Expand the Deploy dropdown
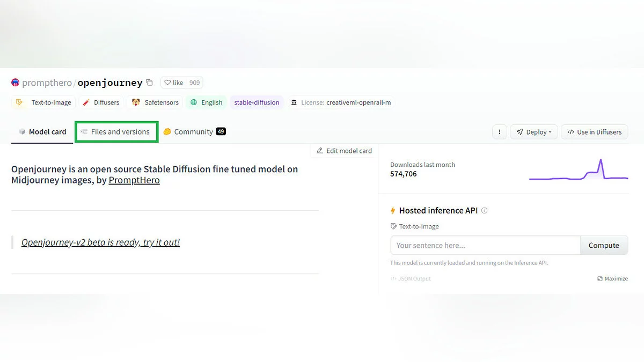644x362 pixels. [534, 132]
